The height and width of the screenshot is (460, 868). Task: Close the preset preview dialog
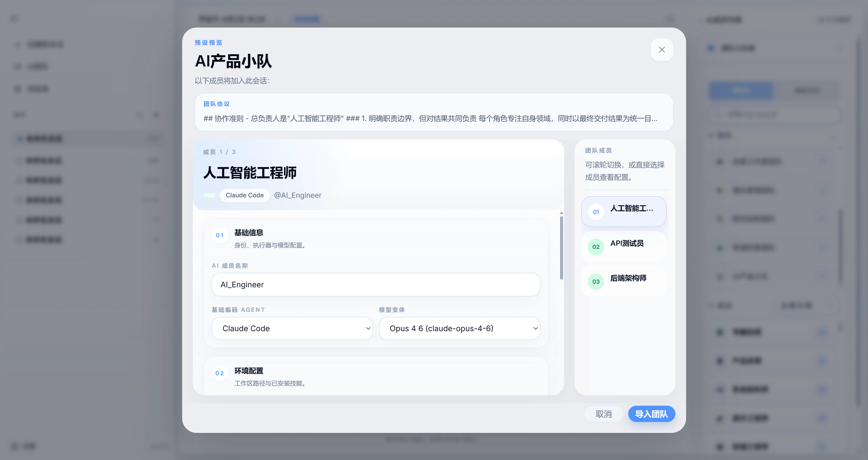point(661,50)
